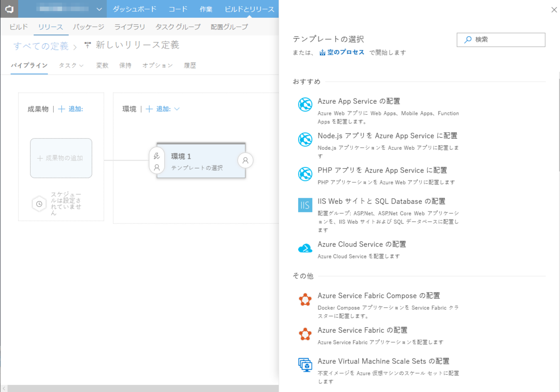Click Azure Service Fabric の配置 icon

(x=305, y=334)
